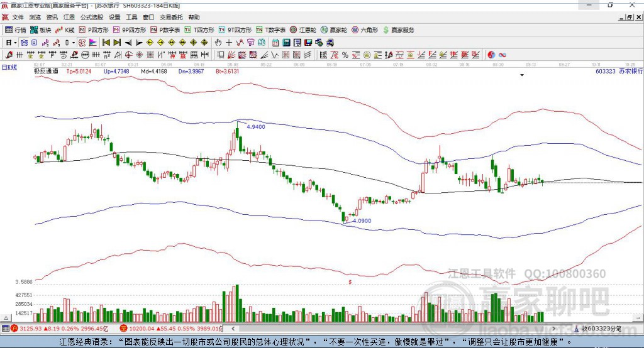Open the calendar date icon

click(275, 43)
